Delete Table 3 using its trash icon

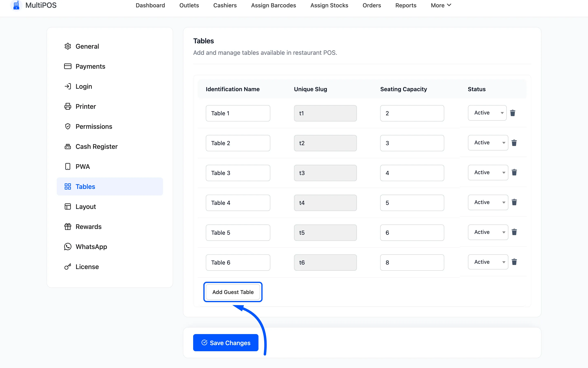coord(514,173)
